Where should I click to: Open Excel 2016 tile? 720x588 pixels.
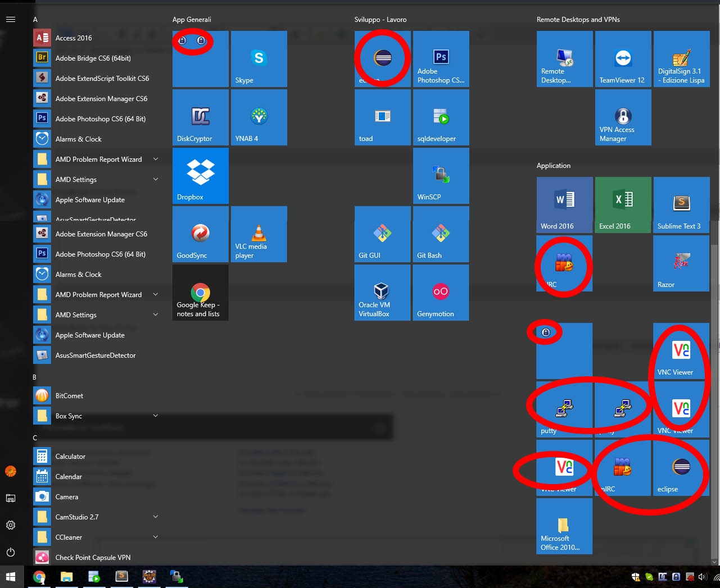click(623, 204)
